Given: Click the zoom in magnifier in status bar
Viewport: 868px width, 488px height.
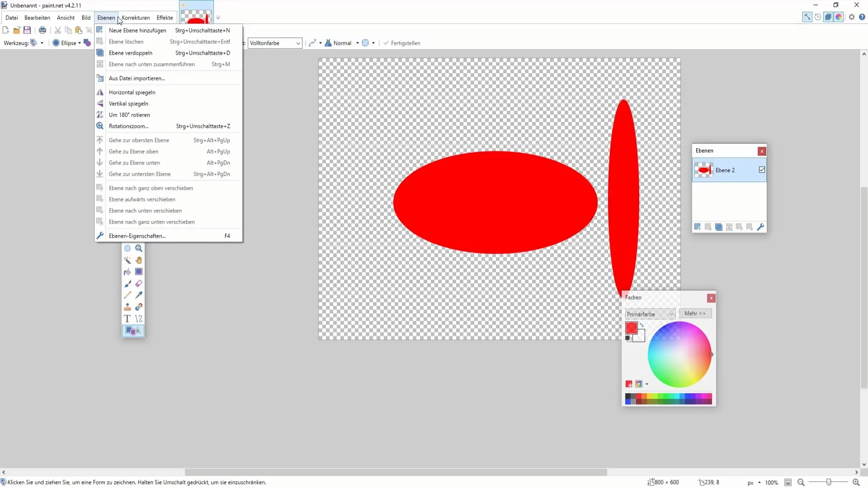Looking at the screenshot, I should click(x=856, y=483).
